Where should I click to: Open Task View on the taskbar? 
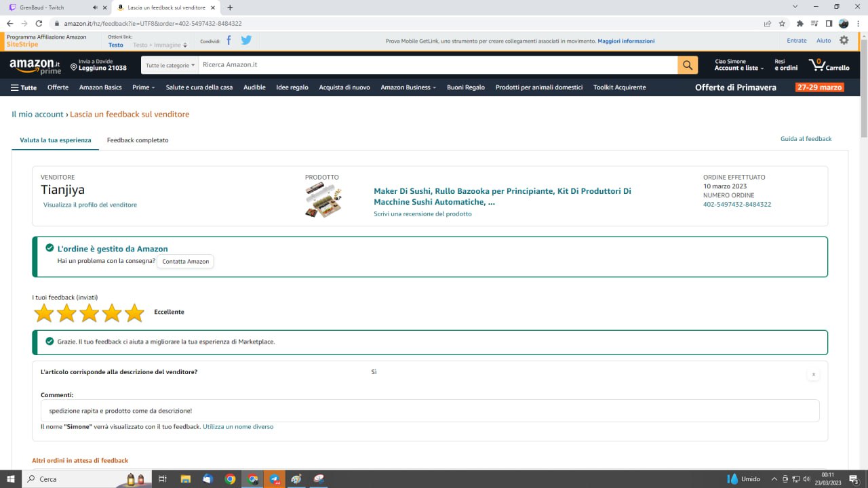click(x=162, y=479)
